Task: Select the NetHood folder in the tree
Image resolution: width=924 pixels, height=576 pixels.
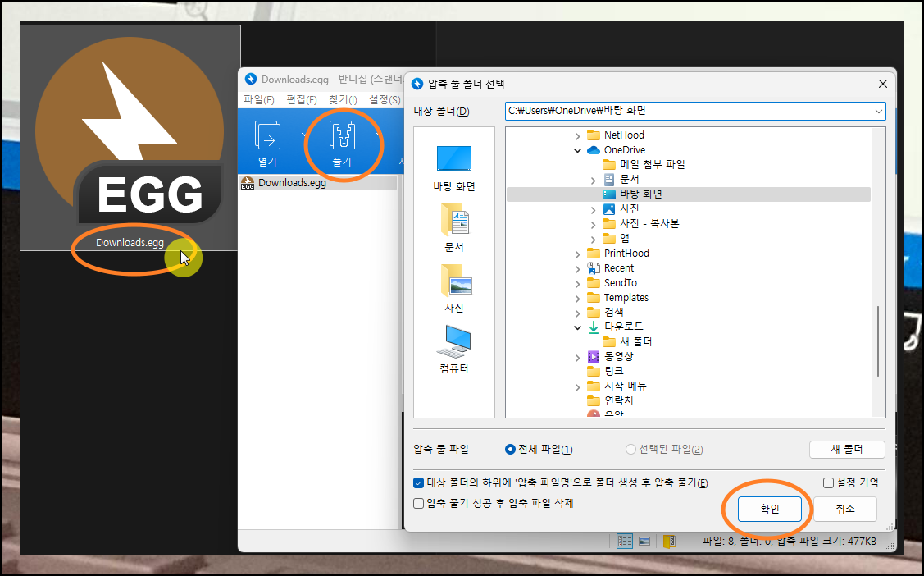Action: click(616, 135)
